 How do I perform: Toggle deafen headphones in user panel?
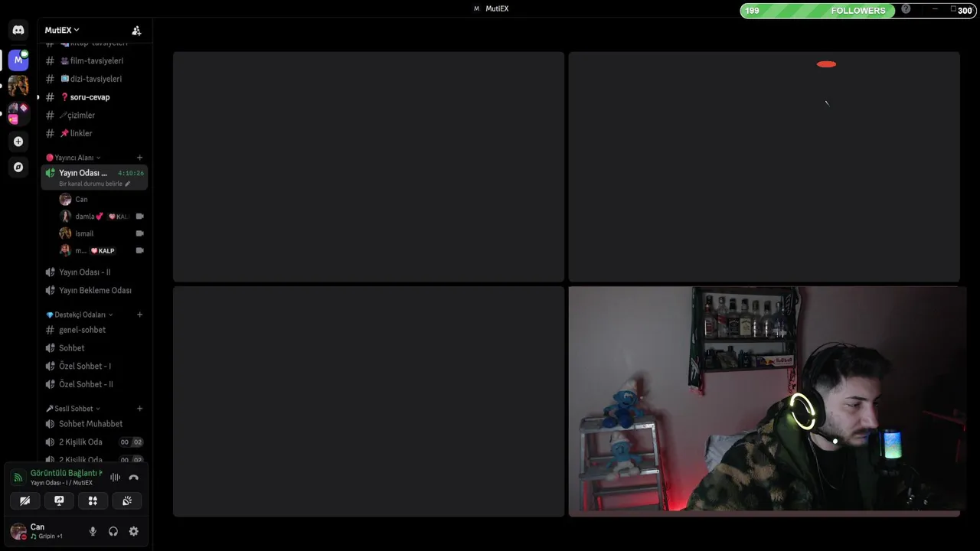coord(113,531)
